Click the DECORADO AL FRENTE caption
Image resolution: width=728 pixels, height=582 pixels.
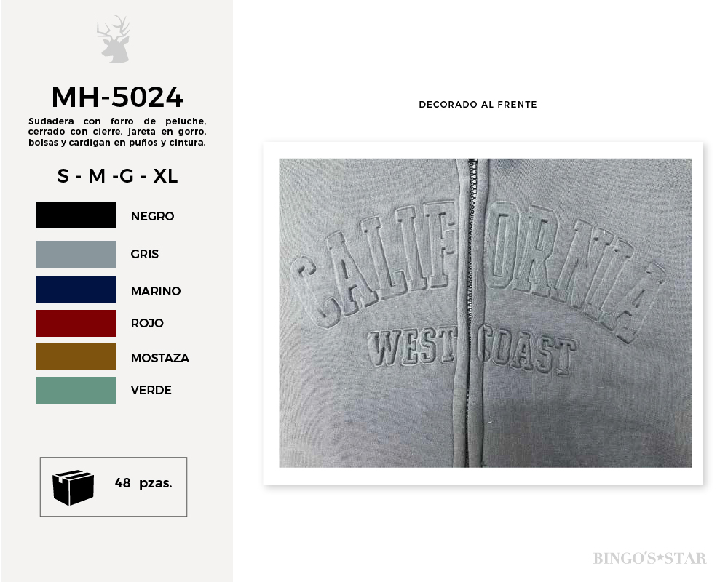pyautogui.click(x=478, y=105)
